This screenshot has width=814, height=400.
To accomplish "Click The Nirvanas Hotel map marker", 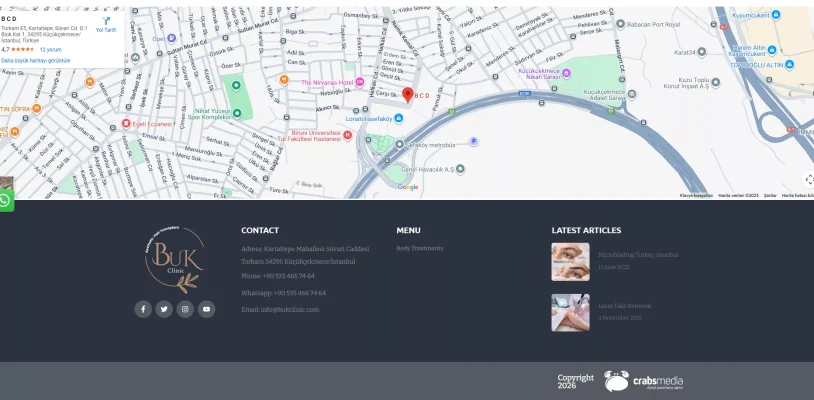I will 360,82.
